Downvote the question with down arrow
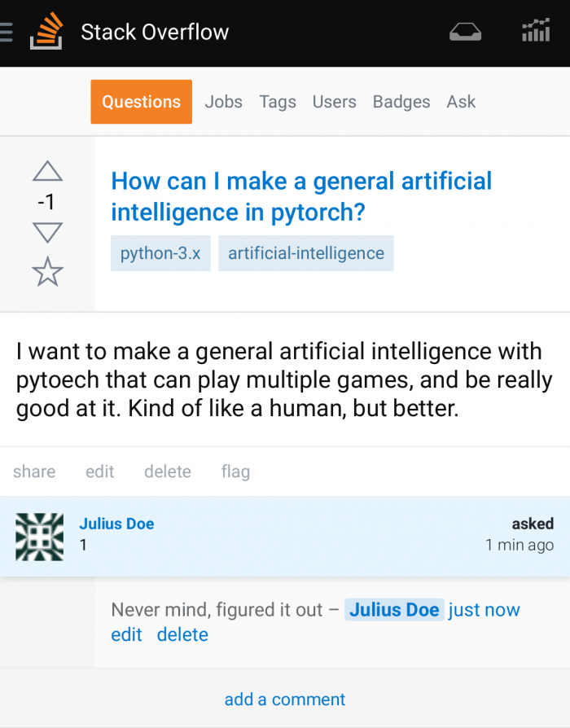Image resolution: width=570 pixels, height=728 pixels. tap(47, 233)
